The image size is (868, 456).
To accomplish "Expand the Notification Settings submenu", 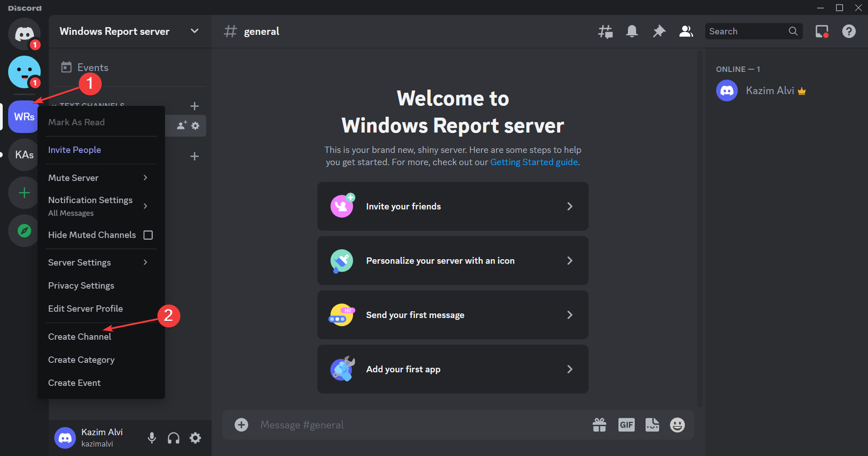I will (x=101, y=206).
